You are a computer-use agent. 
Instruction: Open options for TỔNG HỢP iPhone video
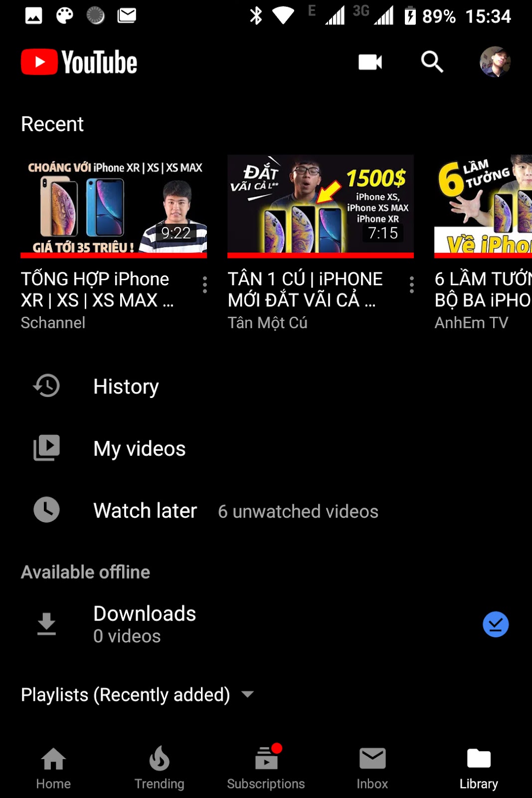[205, 284]
